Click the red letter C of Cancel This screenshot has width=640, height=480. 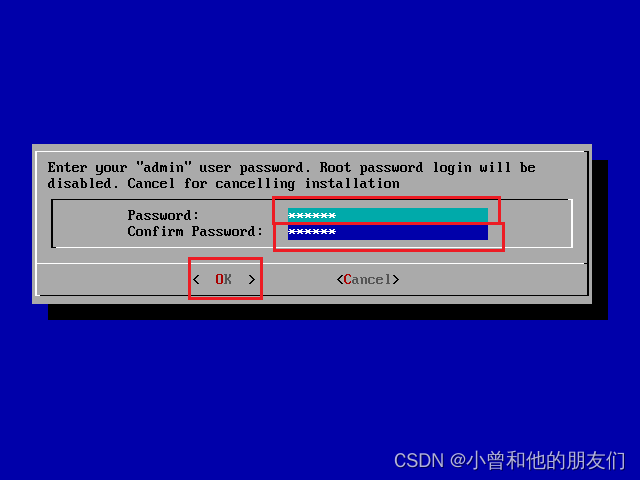pyautogui.click(x=347, y=280)
